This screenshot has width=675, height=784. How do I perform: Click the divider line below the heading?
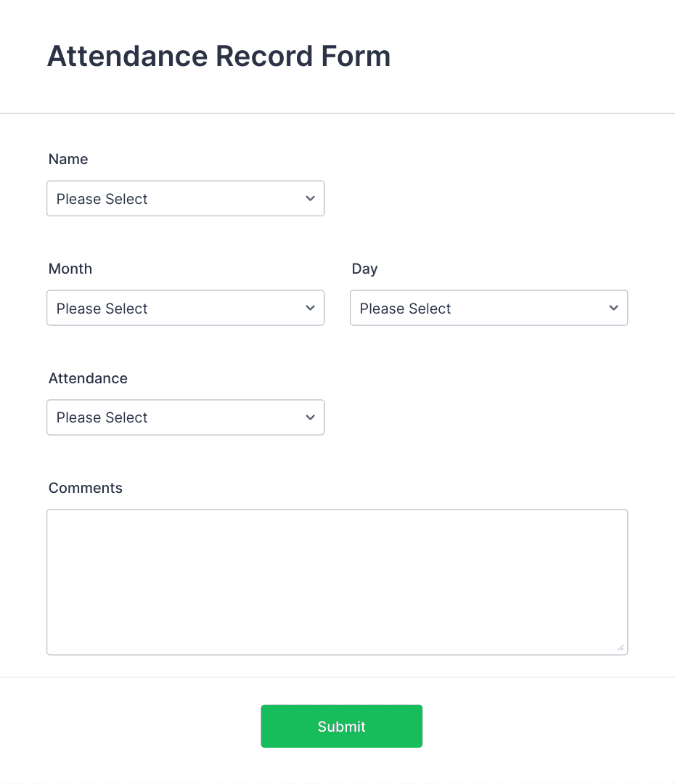[337, 113]
